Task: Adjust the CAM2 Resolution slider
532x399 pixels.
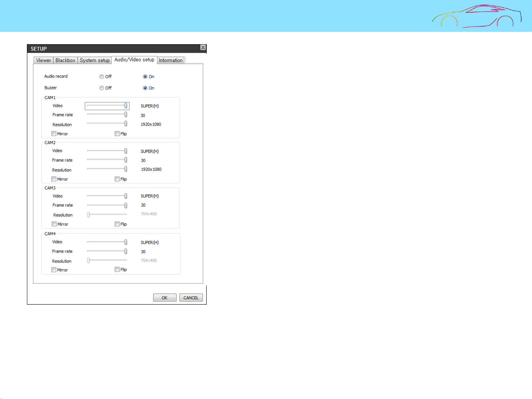Action: (107, 169)
